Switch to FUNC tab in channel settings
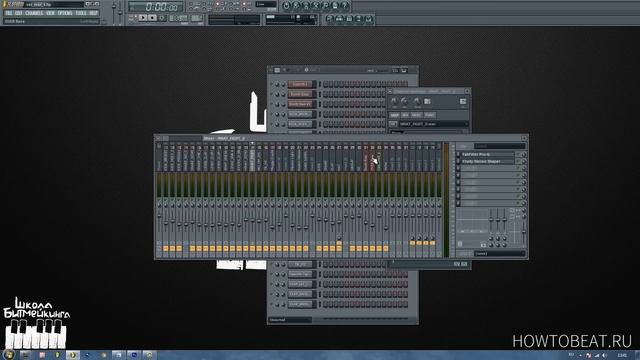The width and height of the screenshot is (640, 360). click(x=429, y=115)
